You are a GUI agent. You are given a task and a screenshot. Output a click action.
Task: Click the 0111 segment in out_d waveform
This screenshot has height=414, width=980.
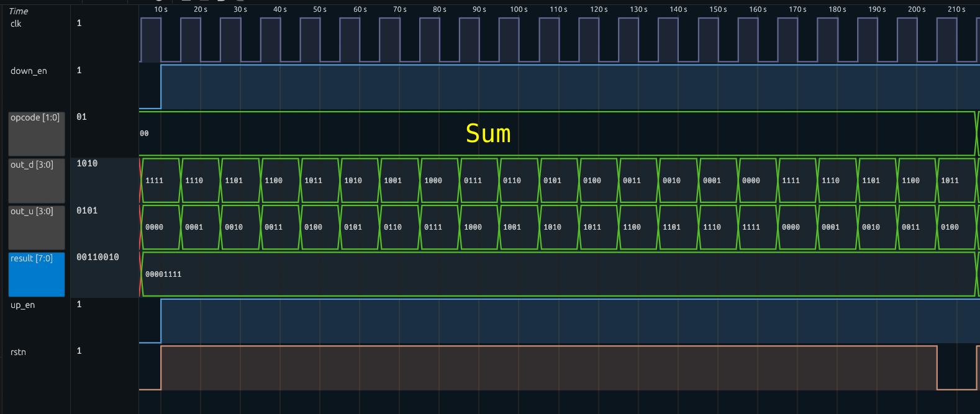point(473,181)
